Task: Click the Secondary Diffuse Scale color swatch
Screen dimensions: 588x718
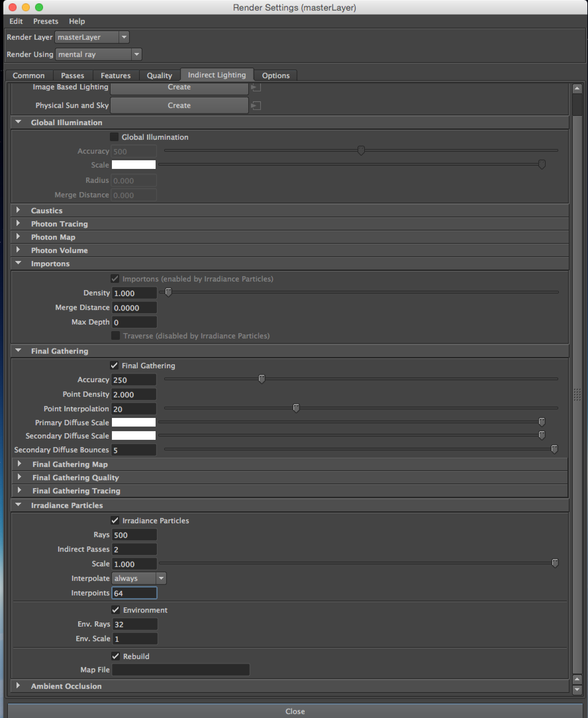Action: (134, 436)
